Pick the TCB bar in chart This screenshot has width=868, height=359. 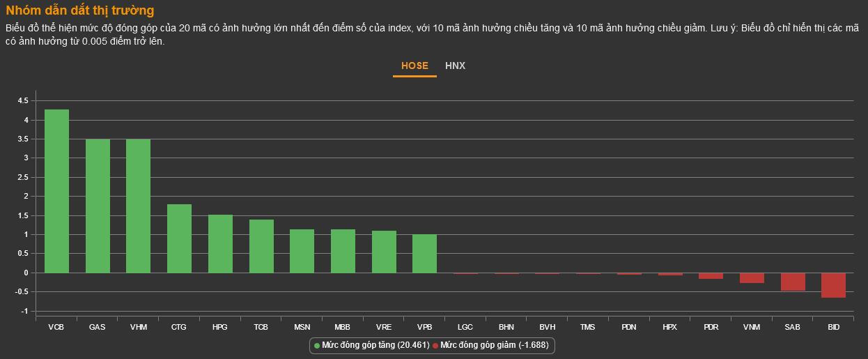tap(261, 246)
